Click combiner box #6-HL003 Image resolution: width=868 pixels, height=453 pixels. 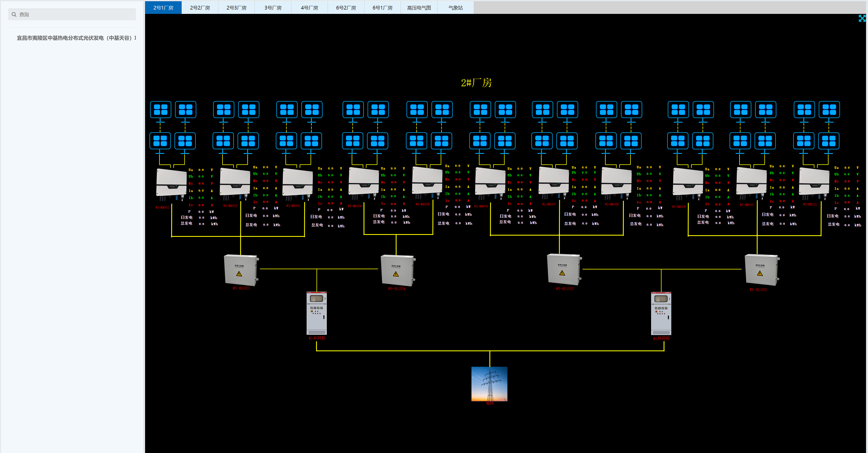(x=564, y=270)
